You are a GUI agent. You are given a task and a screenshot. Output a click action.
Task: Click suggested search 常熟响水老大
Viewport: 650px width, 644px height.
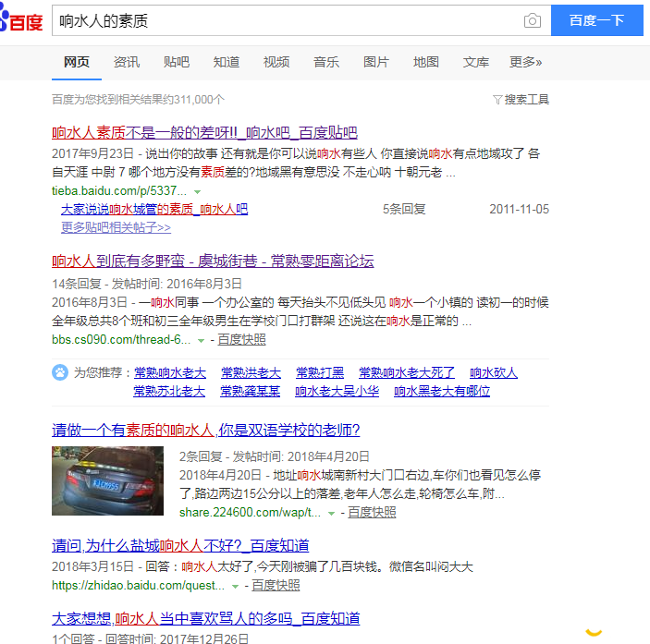point(170,372)
